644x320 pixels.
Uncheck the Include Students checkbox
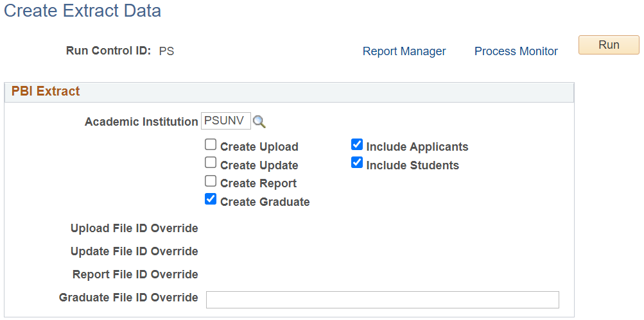pos(358,164)
